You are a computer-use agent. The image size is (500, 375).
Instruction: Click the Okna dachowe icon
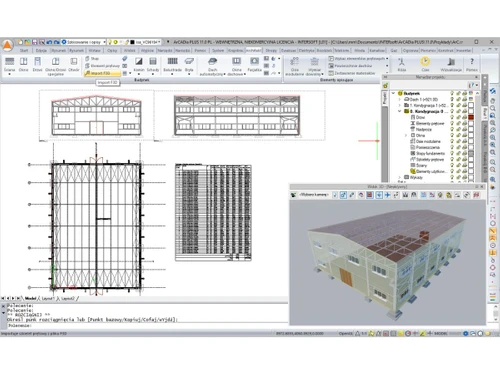click(237, 62)
